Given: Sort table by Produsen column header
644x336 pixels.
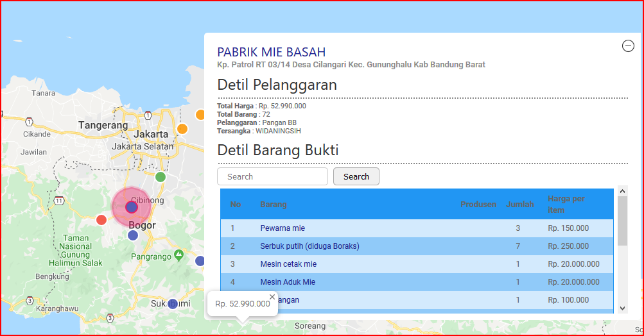Looking at the screenshot, I should pyautogui.click(x=478, y=205).
